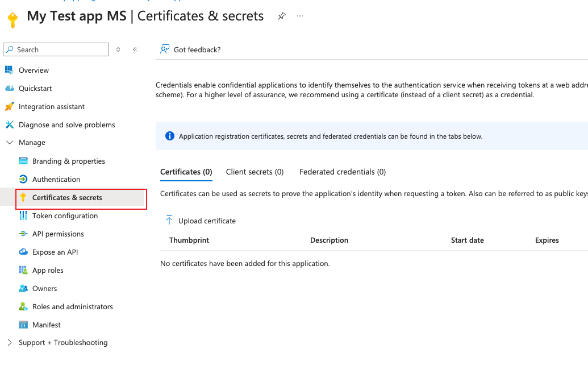Switch to the Certificates (0) tab
The image size is (588, 382).
click(186, 172)
